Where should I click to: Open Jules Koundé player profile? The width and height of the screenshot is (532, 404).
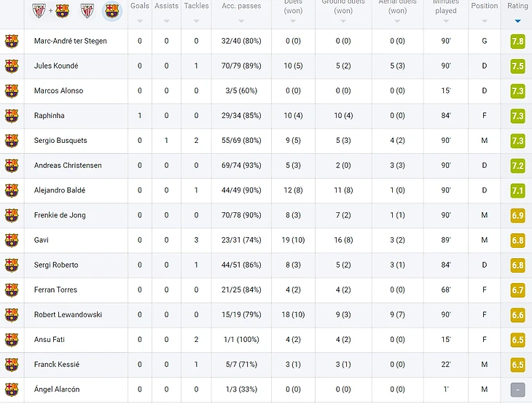coord(56,66)
